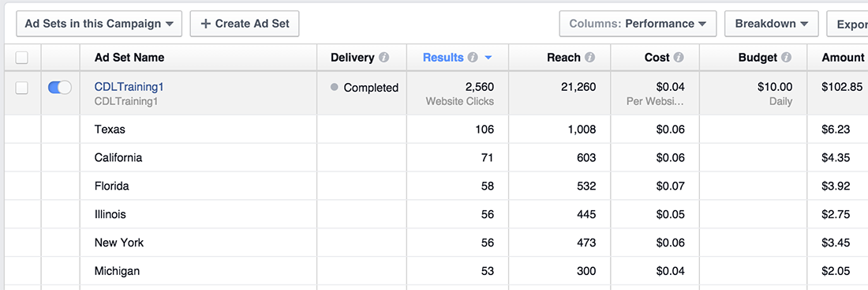
Task: Expand the Breakdown dropdown
Action: pyautogui.click(x=771, y=24)
